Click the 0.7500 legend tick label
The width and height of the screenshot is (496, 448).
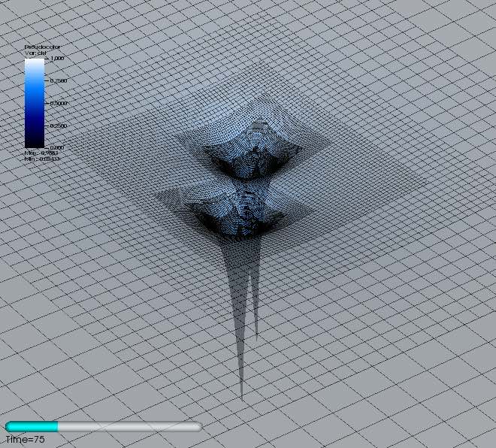tap(59, 80)
